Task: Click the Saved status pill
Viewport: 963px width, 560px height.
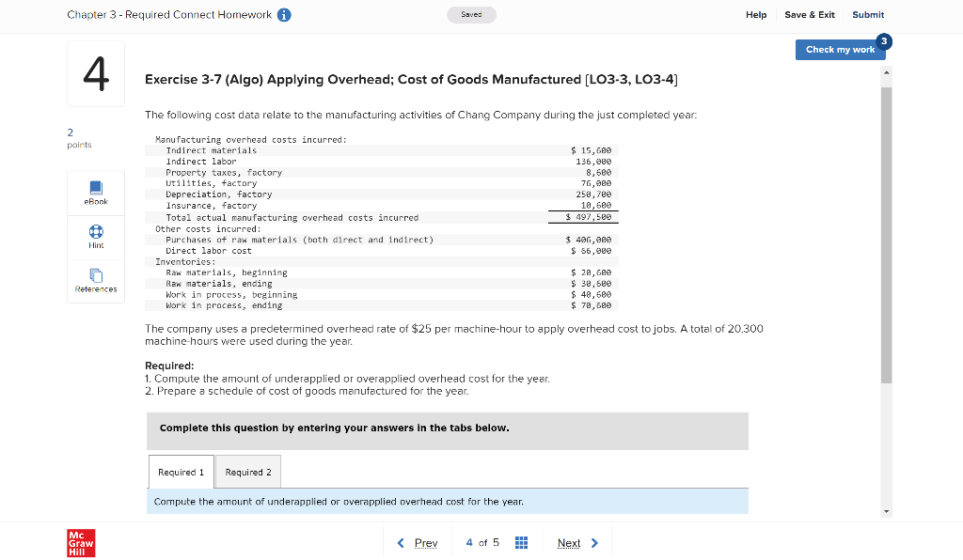Action: pos(471,15)
